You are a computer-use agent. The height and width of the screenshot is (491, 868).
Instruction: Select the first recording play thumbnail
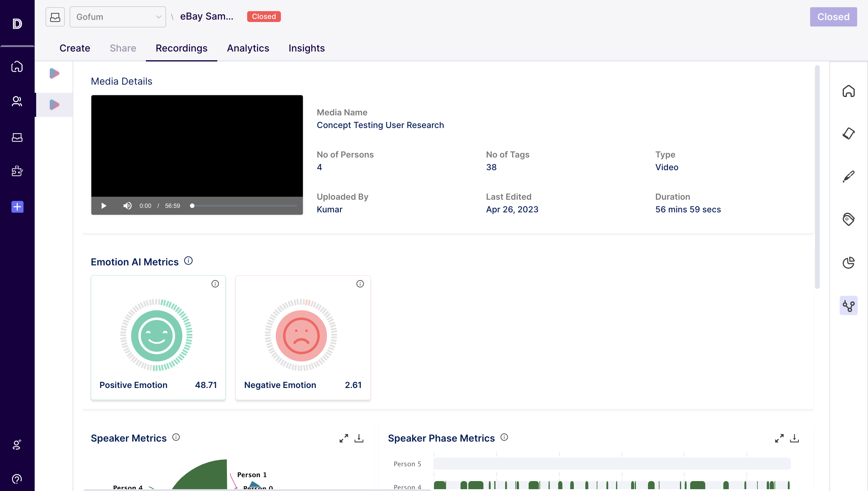coord(54,73)
